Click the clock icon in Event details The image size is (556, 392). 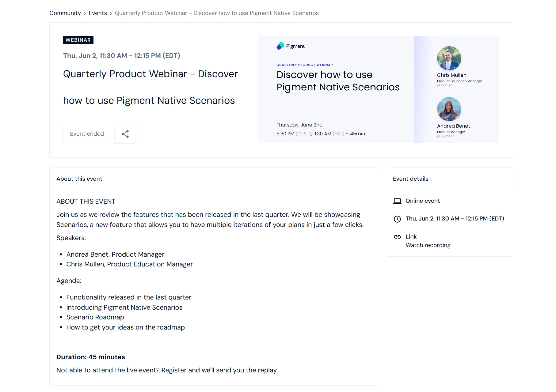[397, 219]
